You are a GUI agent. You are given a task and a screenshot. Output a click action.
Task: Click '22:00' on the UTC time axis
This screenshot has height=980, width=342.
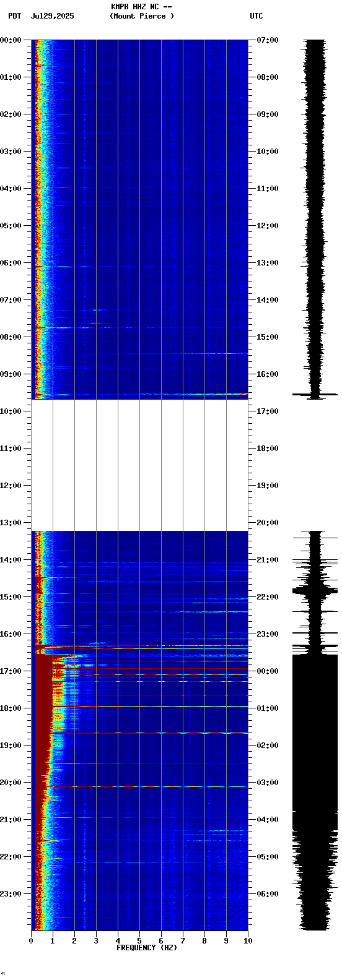coord(268,597)
